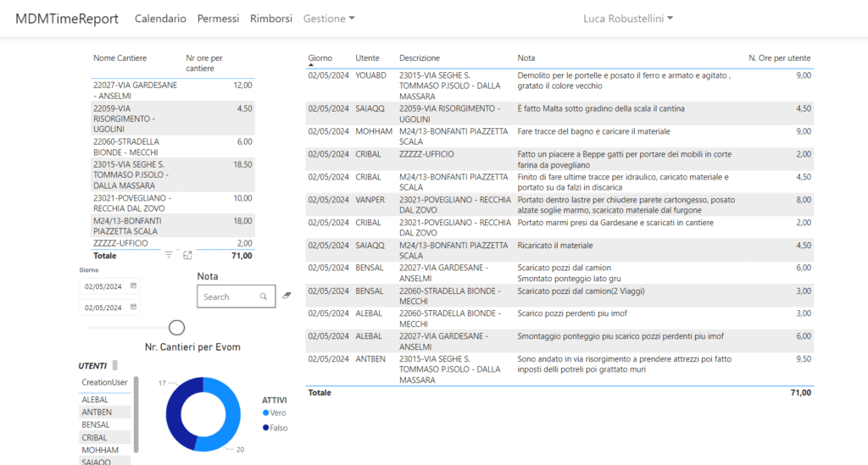This screenshot has width=868, height=465.
Task: Click the magnifier icon in Nota search
Action: (264, 297)
